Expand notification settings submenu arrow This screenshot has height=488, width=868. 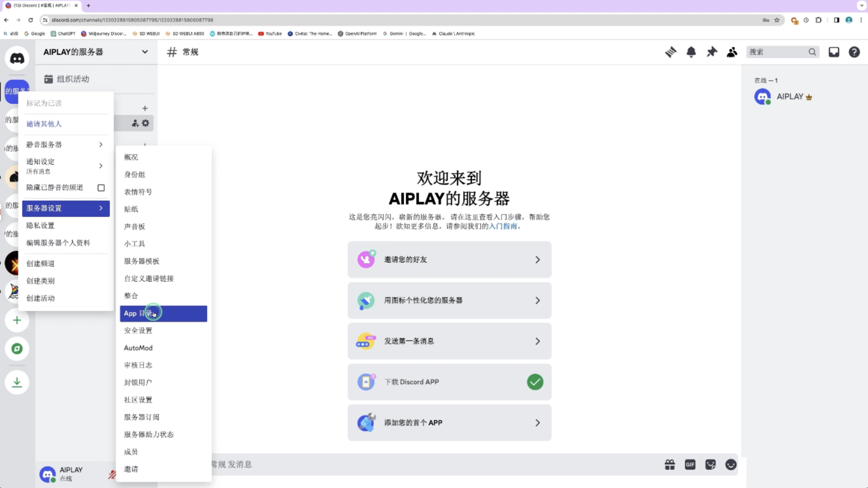point(101,166)
